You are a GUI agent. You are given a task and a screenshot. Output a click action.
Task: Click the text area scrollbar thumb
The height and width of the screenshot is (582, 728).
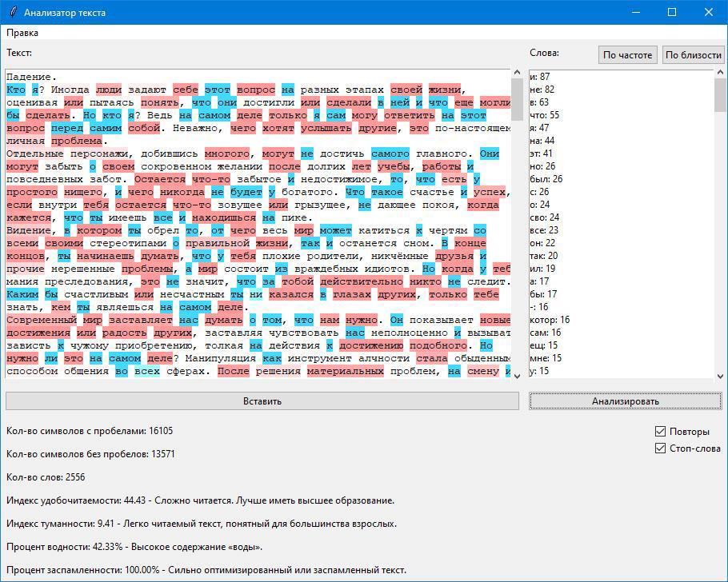(x=516, y=100)
